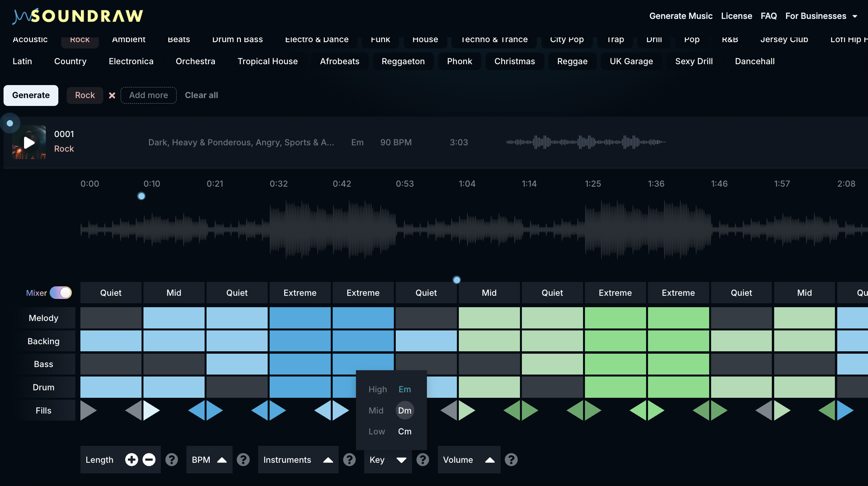
Task: Open the help icon next to Instruments
Action: tap(349, 460)
